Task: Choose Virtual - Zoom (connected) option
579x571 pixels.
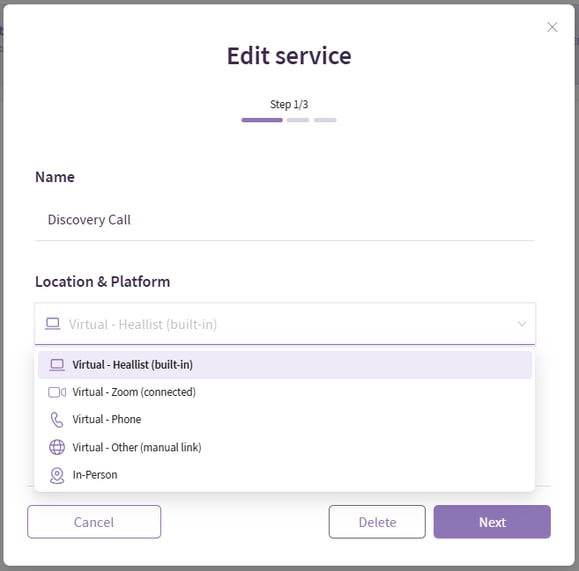Action: coord(285,392)
